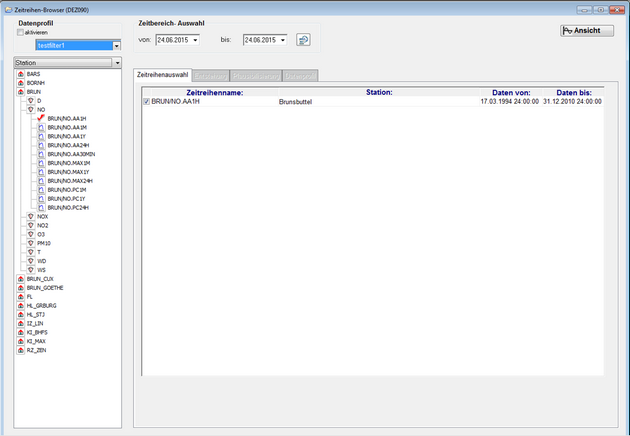The image size is (630, 436).
Task: Open the bis date picker dropdown
Action: pyautogui.click(x=283, y=40)
